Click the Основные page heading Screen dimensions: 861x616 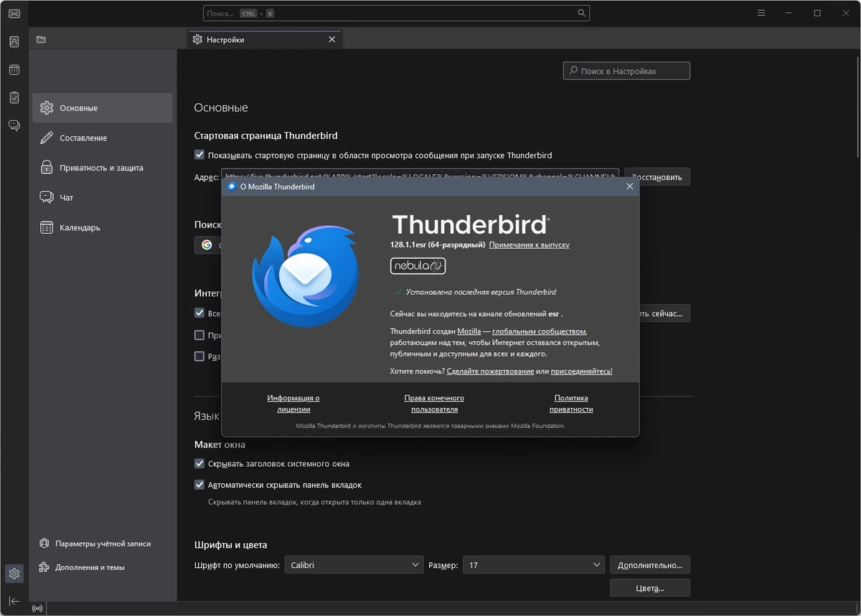221,108
